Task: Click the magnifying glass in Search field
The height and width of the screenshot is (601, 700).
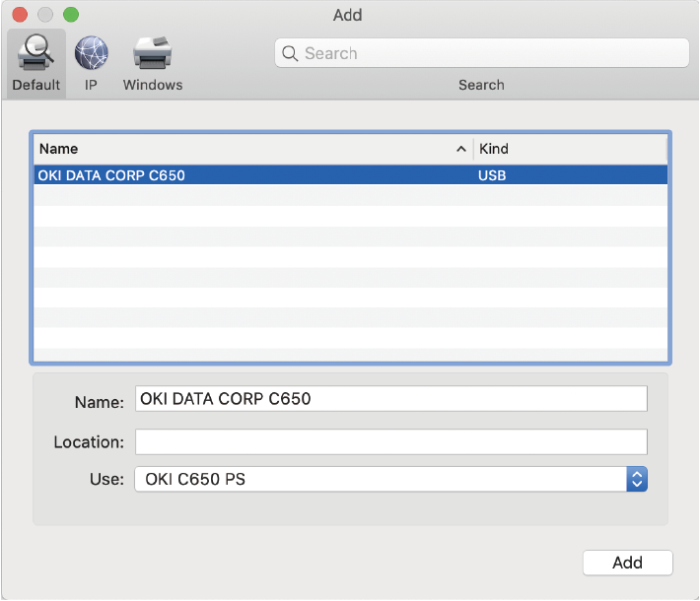Action: [x=291, y=54]
